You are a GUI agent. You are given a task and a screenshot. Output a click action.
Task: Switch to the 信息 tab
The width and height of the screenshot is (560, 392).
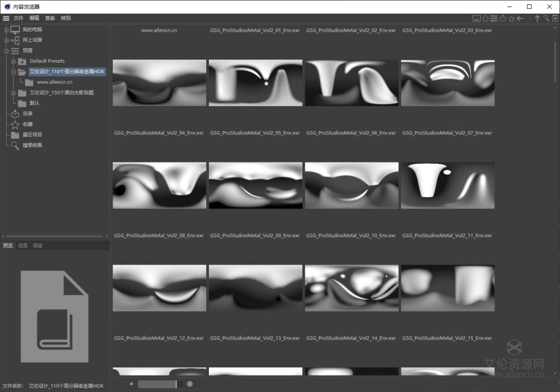tap(23, 245)
